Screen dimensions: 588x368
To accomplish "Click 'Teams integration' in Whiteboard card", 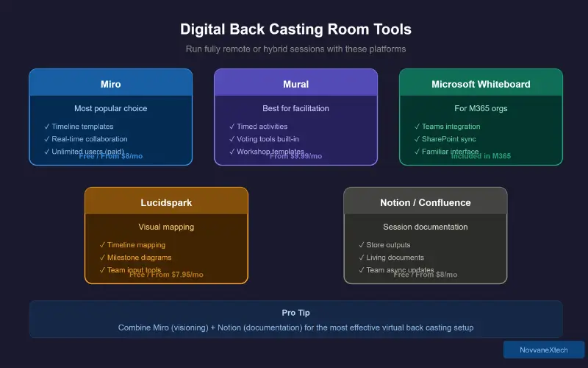I will (x=451, y=127).
